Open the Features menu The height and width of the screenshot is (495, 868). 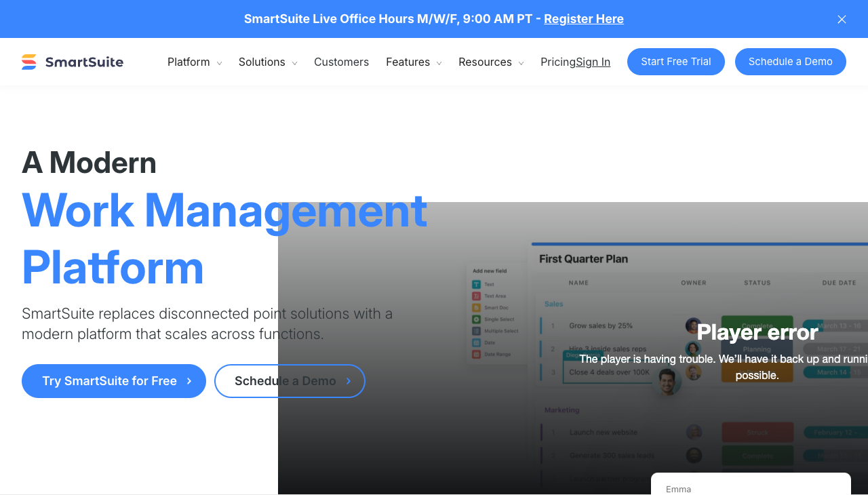408,62
